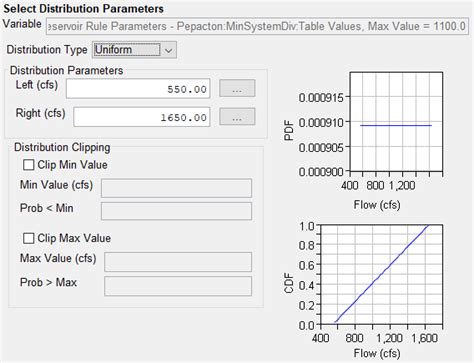
Task: Click the 'Distribution Parameters' group label
Action: (x=66, y=70)
